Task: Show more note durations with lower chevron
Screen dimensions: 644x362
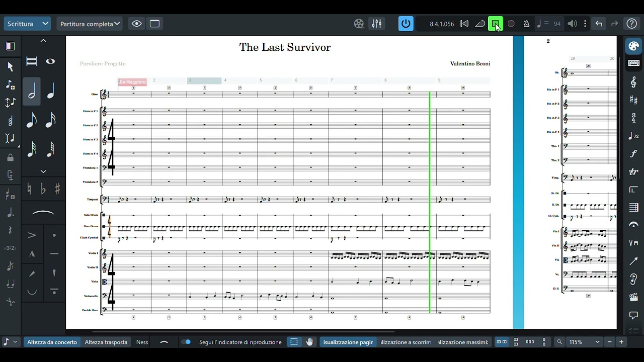Action: coord(43,171)
